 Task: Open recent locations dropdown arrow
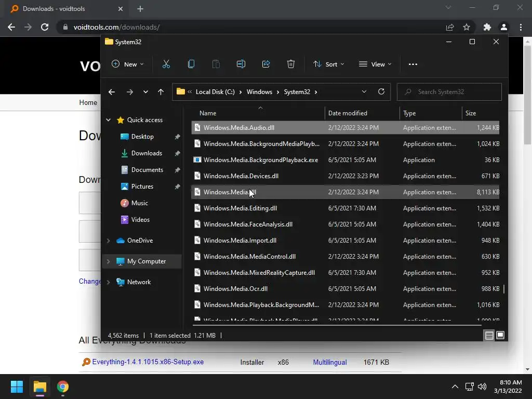pos(145,92)
